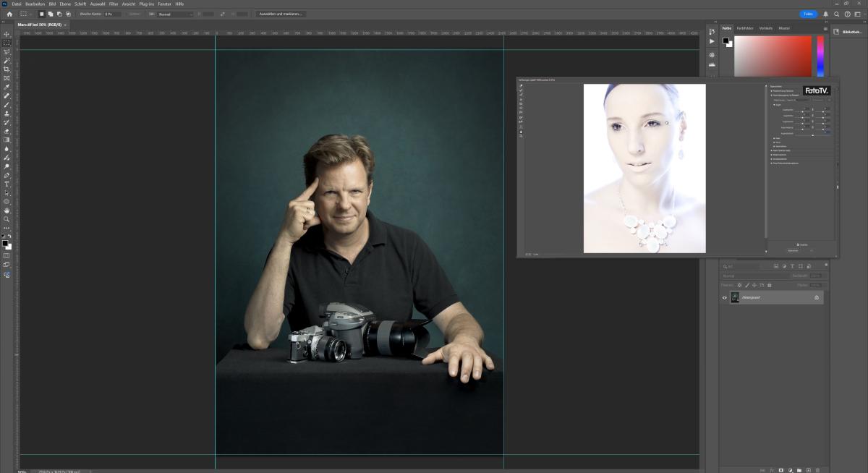Screen dimensions: 868x473
Task: Click the blue Teilen button
Action: click(x=808, y=14)
